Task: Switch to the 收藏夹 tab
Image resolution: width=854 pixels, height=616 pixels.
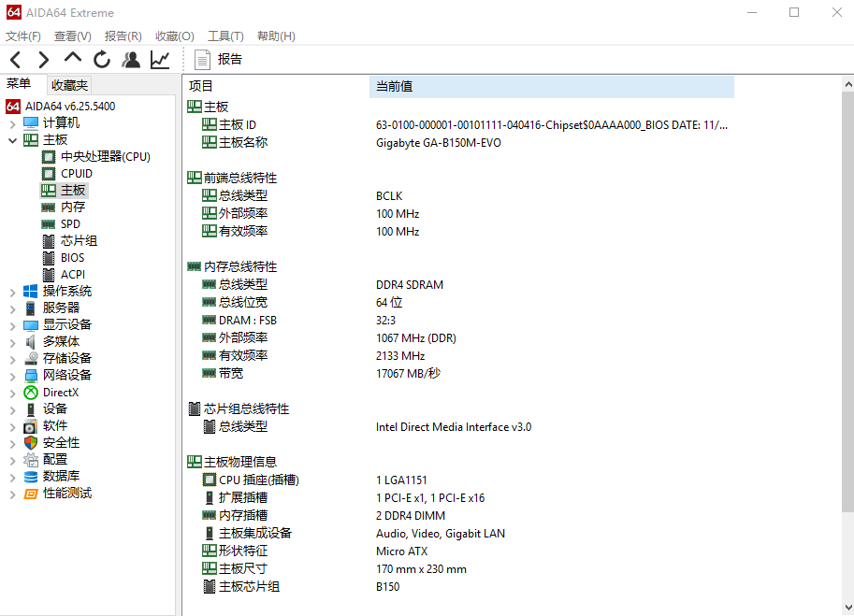Action: click(x=69, y=85)
